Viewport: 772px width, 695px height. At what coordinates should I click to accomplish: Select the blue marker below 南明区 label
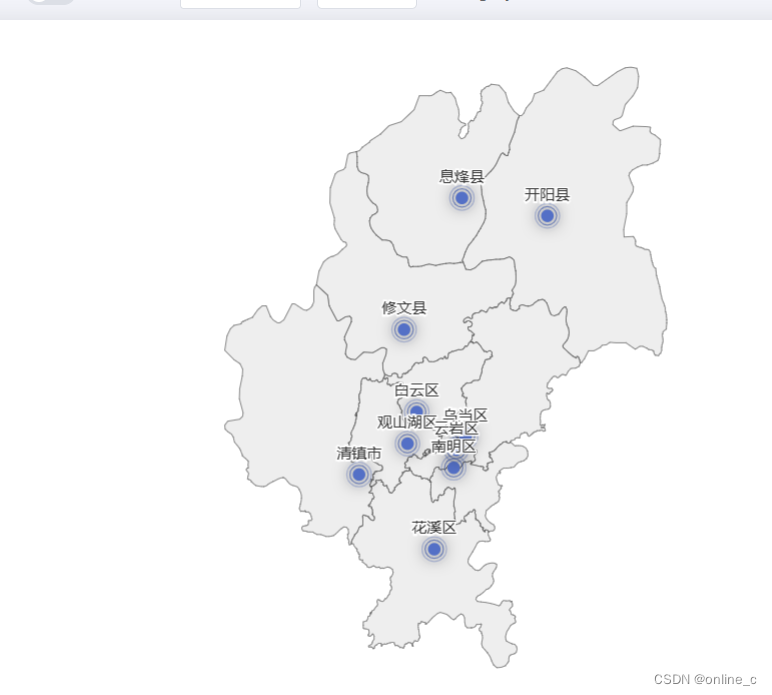click(453, 468)
